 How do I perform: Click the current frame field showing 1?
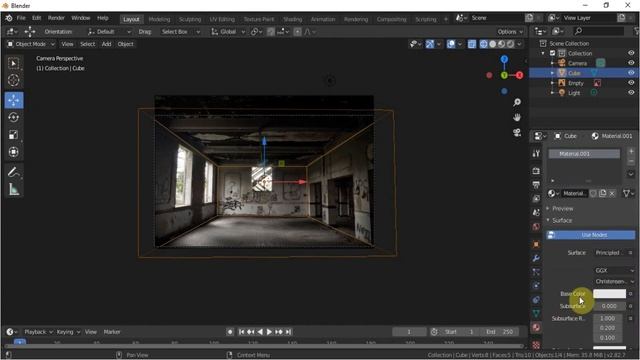(409, 332)
